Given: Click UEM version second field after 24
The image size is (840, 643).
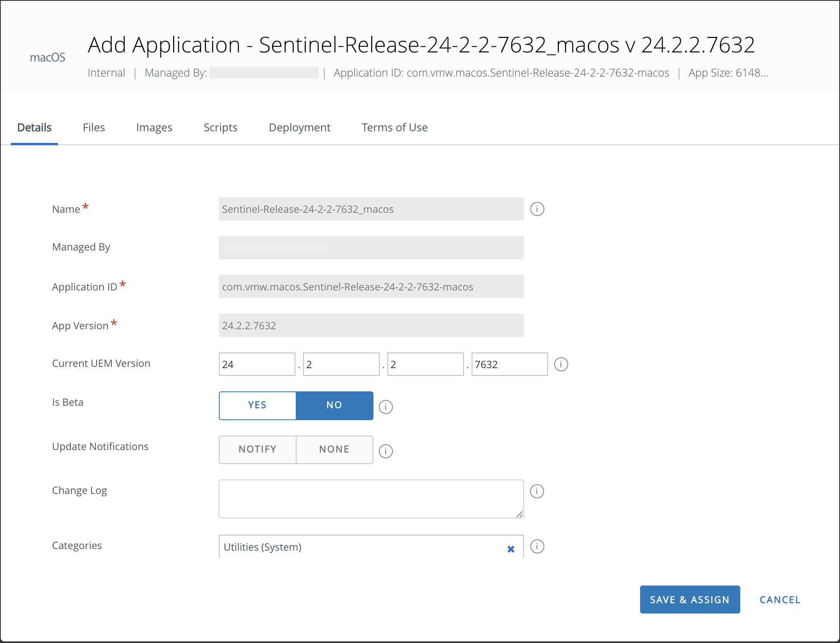Looking at the screenshot, I should (341, 364).
